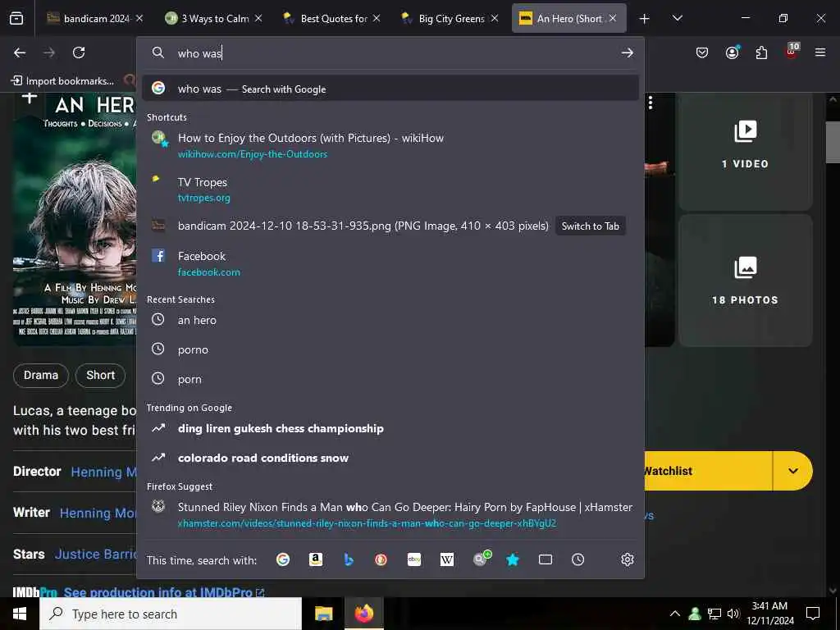Image resolution: width=840 pixels, height=630 pixels.
Task: Open volume control in system tray
Action: pos(733,614)
